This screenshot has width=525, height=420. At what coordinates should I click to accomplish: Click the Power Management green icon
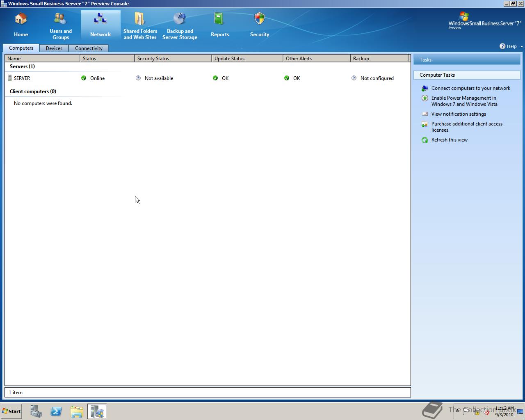[x=425, y=98]
